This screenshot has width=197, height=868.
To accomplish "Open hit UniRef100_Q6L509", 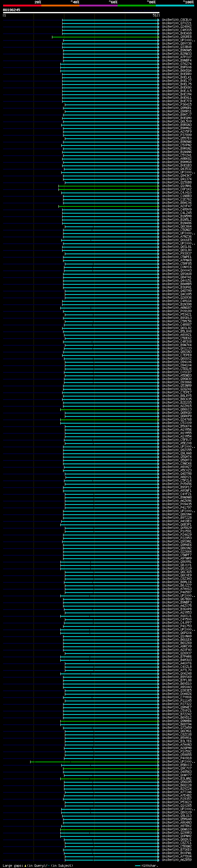I will pyautogui.click(x=176, y=121).
